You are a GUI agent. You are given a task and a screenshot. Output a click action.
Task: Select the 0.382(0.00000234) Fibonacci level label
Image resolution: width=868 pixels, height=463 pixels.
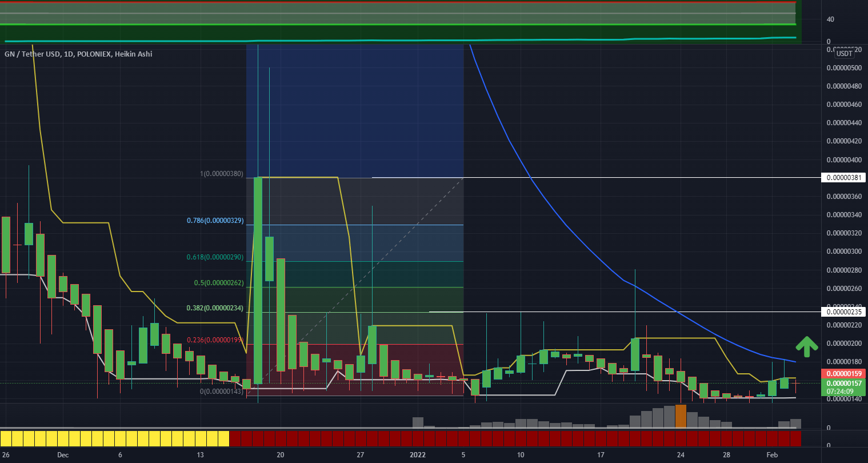click(x=215, y=309)
